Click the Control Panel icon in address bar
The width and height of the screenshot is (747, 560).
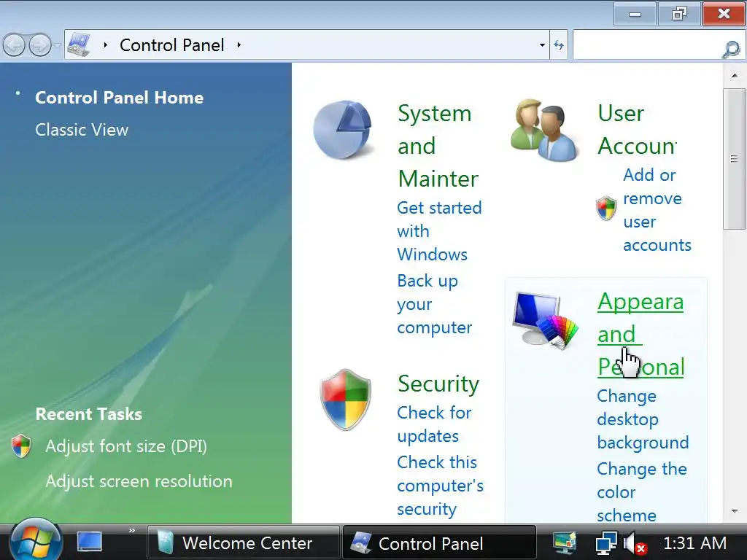point(79,44)
